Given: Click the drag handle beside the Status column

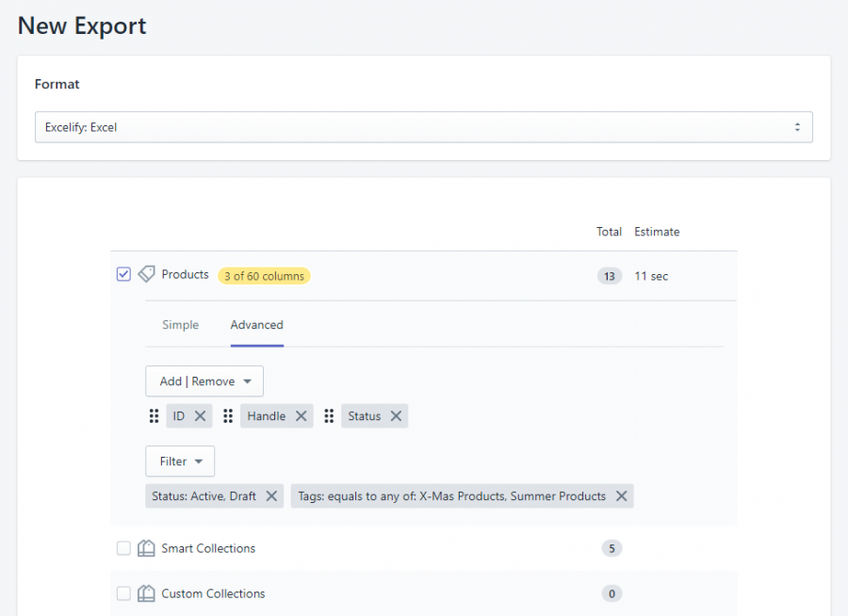Looking at the screenshot, I should coord(329,415).
